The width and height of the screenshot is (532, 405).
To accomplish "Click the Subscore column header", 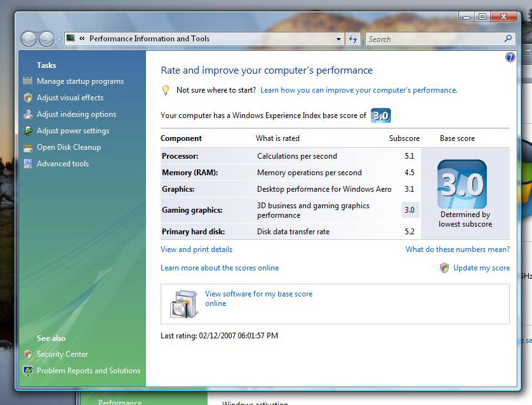I will (404, 138).
